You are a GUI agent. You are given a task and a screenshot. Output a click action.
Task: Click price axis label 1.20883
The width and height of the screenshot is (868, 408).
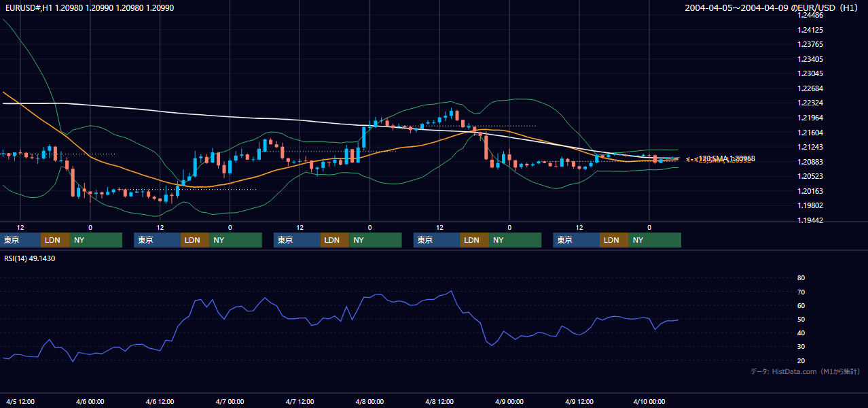pos(811,162)
